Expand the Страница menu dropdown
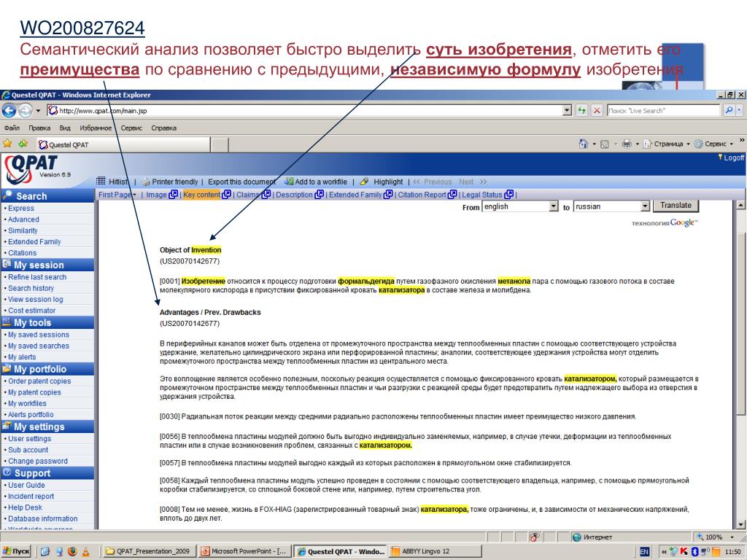Image resolution: width=747 pixels, height=560 pixels. tap(689, 144)
